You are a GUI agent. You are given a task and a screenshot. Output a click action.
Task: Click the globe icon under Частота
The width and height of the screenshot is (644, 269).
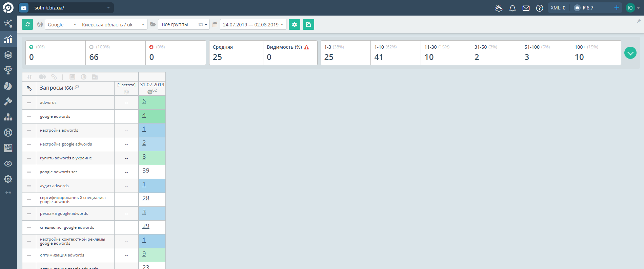(x=126, y=92)
